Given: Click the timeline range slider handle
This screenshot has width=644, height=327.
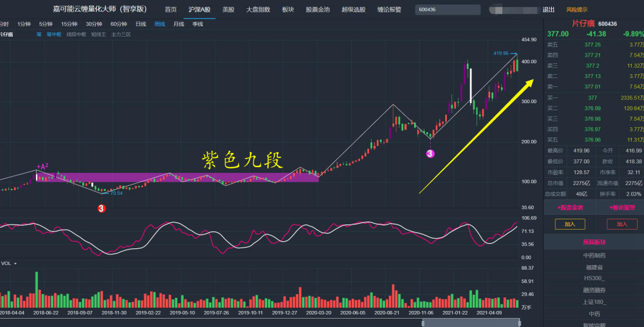Looking at the screenshot, I should click(423, 323).
